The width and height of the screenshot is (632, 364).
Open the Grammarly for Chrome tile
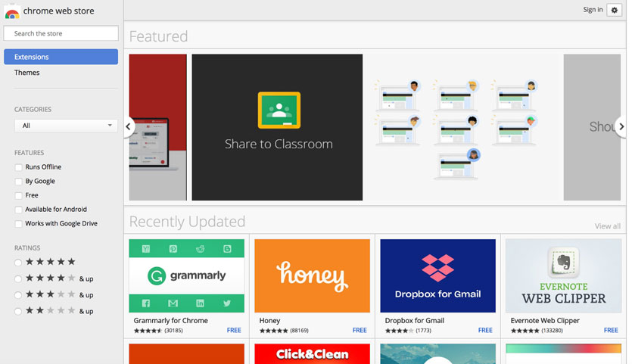point(186,275)
